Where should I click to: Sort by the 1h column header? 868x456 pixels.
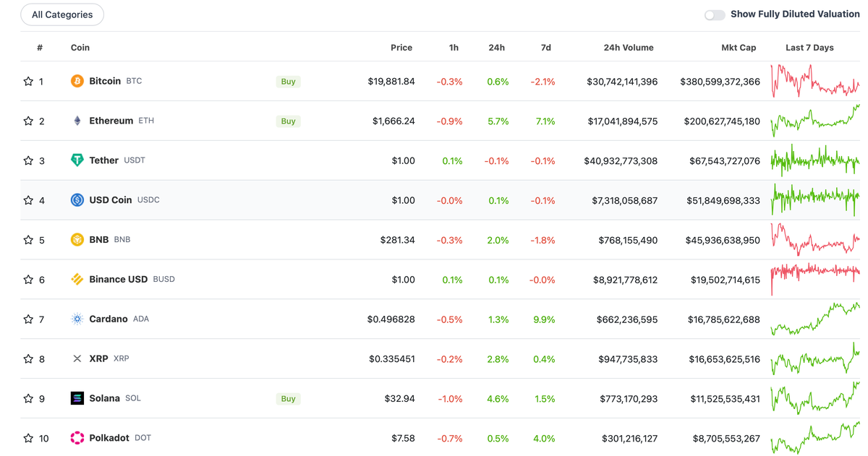click(454, 48)
